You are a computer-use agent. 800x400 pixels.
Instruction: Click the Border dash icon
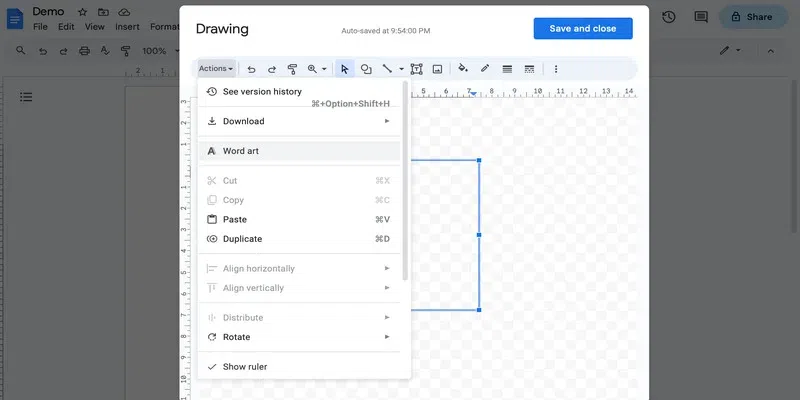[x=529, y=69]
